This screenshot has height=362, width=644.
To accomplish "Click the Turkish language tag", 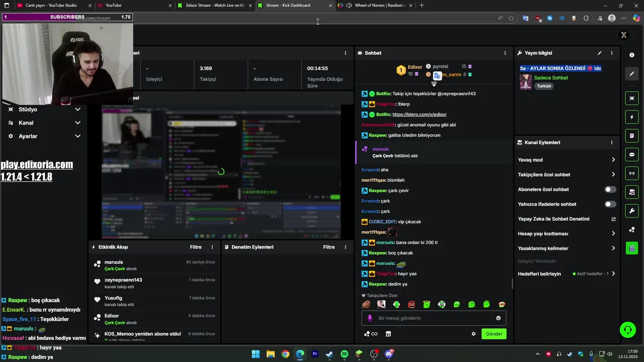I will tap(544, 86).
